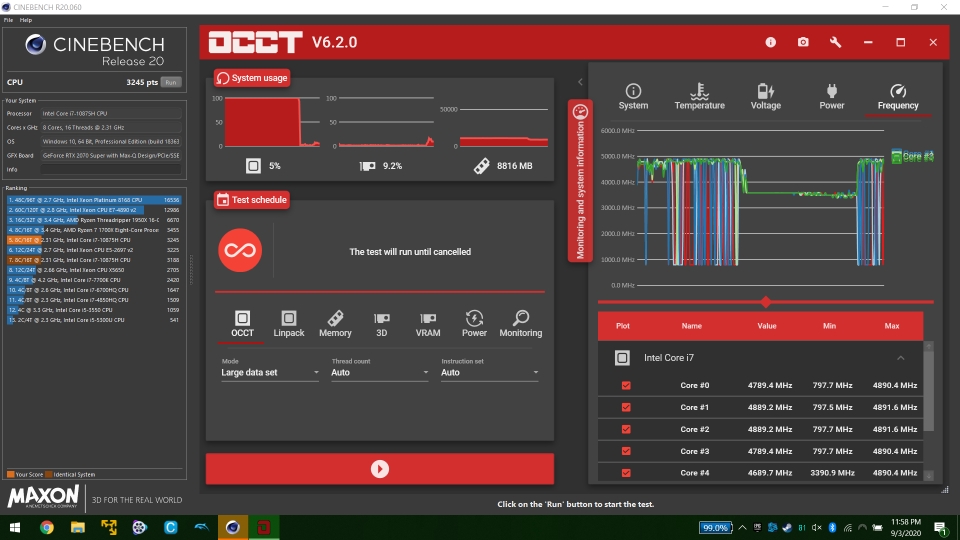Select Intel Core i7-7700K ranking row
The image size is (960, 540).
94,280
